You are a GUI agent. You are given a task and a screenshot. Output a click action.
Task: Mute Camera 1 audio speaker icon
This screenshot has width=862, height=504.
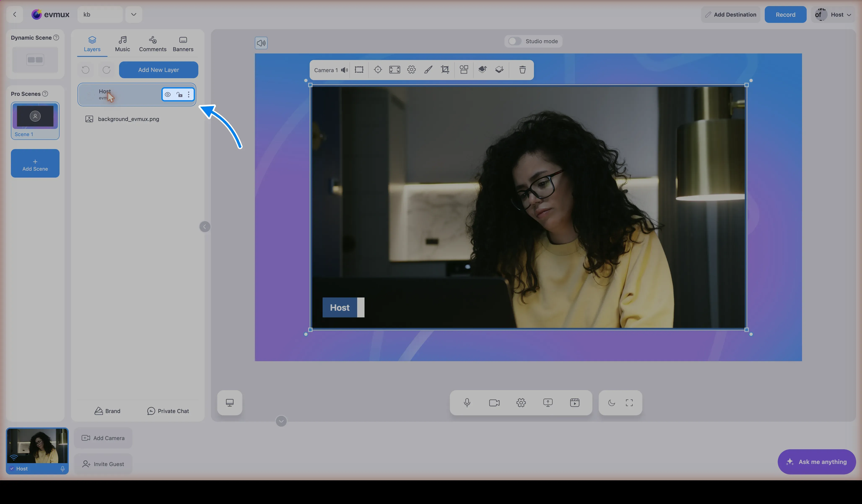click(344, 70)
